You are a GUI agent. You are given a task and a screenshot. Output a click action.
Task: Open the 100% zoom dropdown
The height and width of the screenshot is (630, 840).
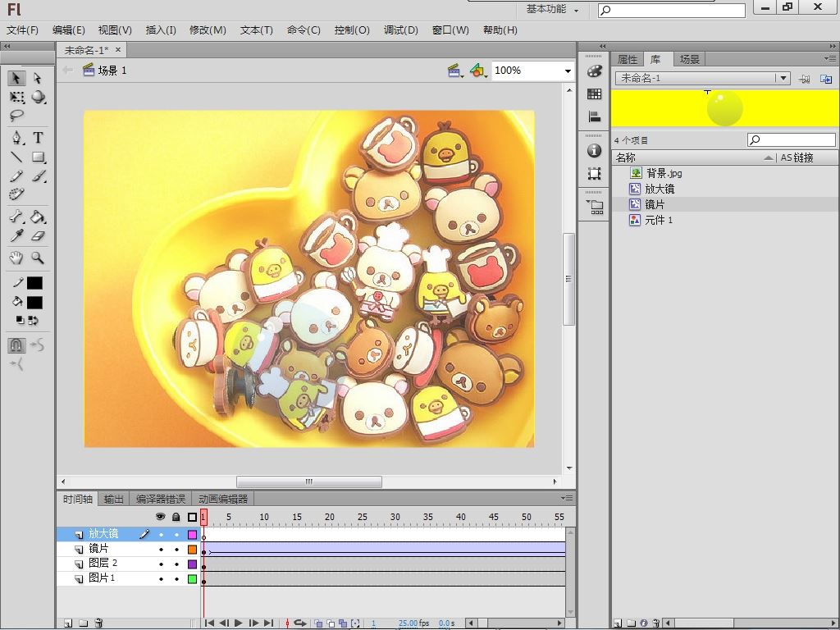coord(568,71)
